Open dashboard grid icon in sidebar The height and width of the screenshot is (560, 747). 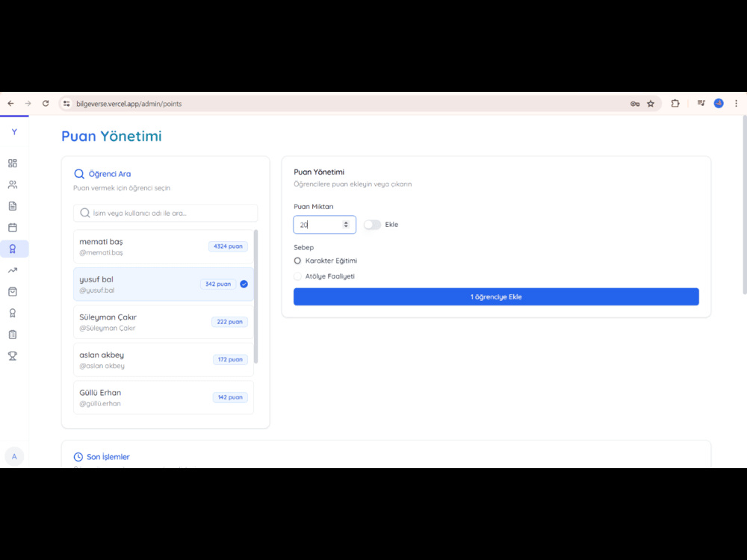pos(13,164)
